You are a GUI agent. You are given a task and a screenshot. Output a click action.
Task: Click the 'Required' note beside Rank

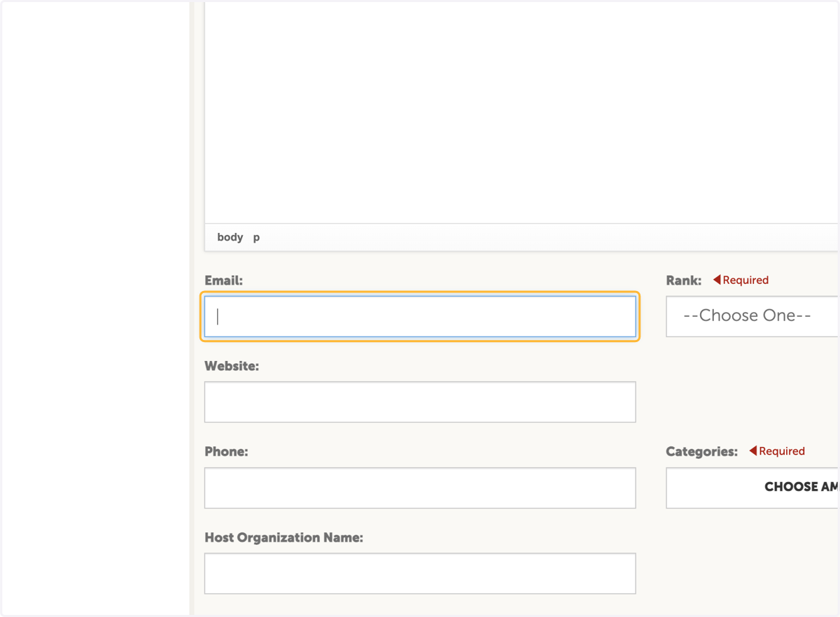click(741, 280)
